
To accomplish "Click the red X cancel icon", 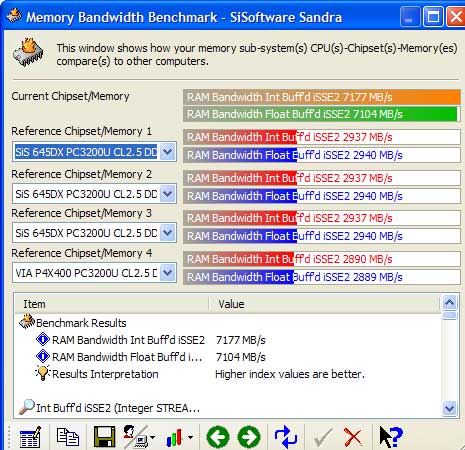I will (x=353, y=437).
